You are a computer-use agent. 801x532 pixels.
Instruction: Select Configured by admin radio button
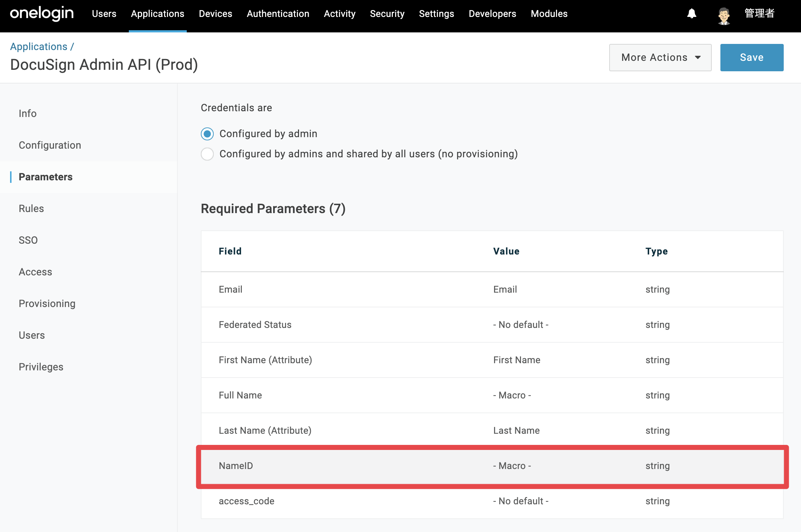tap(207, 134)
